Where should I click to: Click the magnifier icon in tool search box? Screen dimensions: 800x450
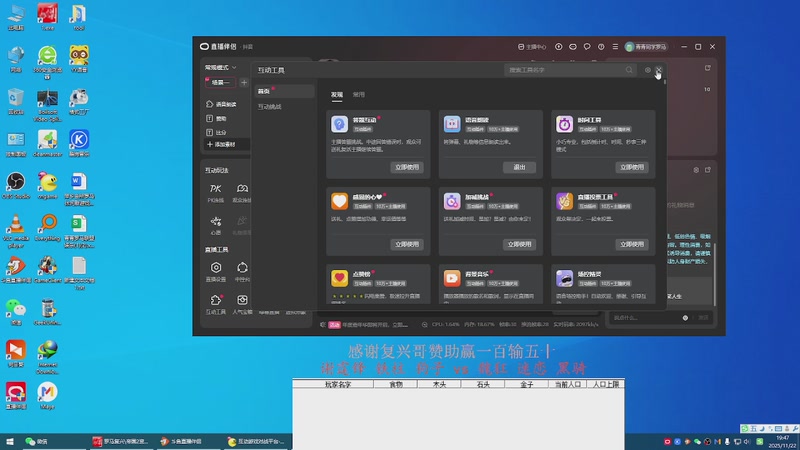629,70
